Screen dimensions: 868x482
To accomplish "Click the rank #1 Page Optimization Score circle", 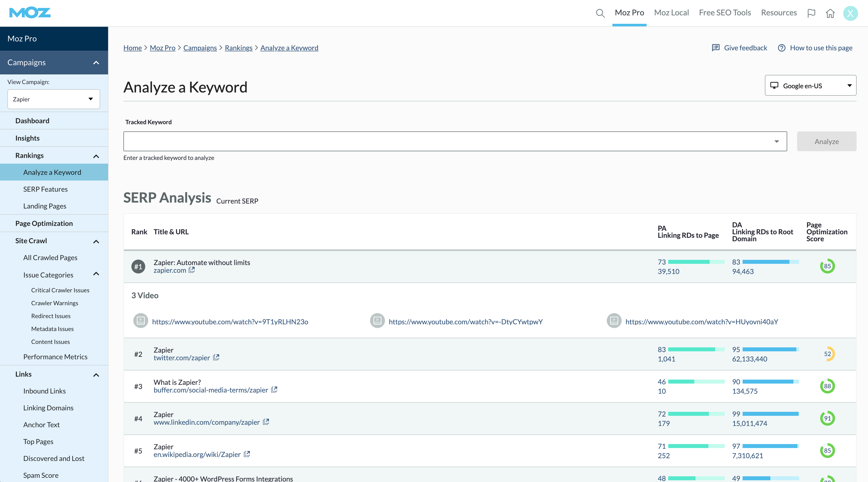I will point(828,266).
